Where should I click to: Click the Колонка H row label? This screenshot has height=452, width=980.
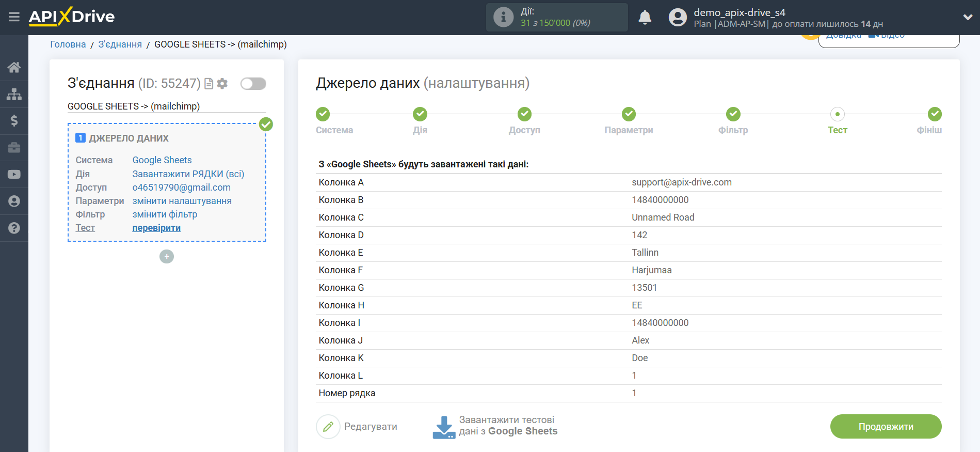[x=342, y=305]
